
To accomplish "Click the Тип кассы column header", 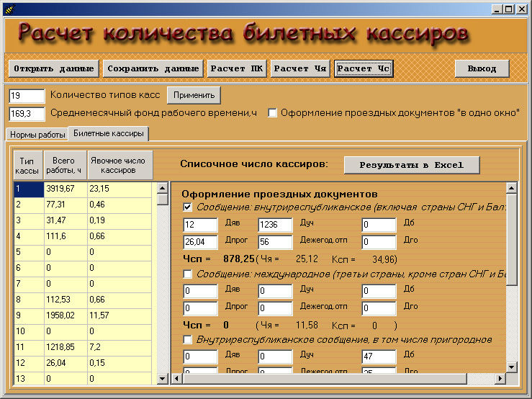I will click(x=29, y=166).
